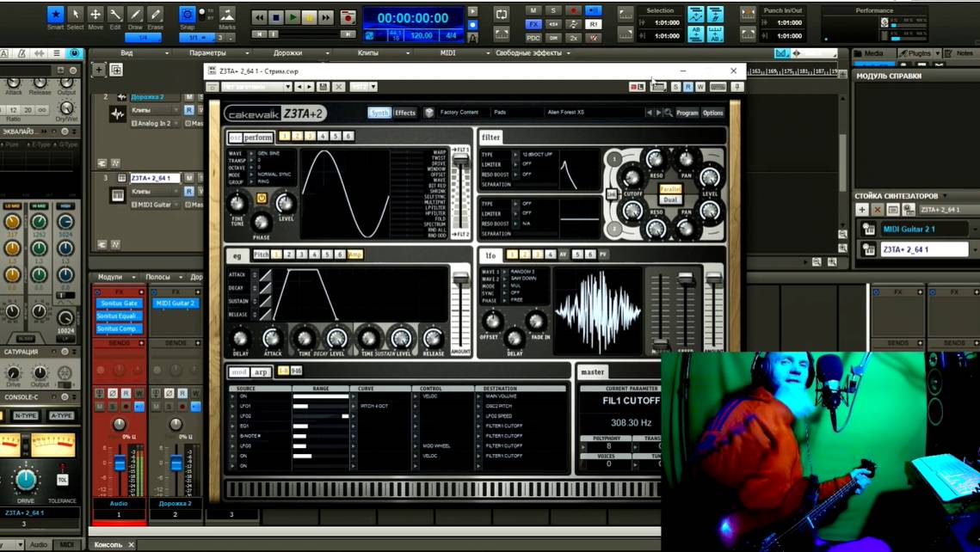Fast forward the transport
The image size is (980, 552).
pyautogui.click(x=325, y=17)
